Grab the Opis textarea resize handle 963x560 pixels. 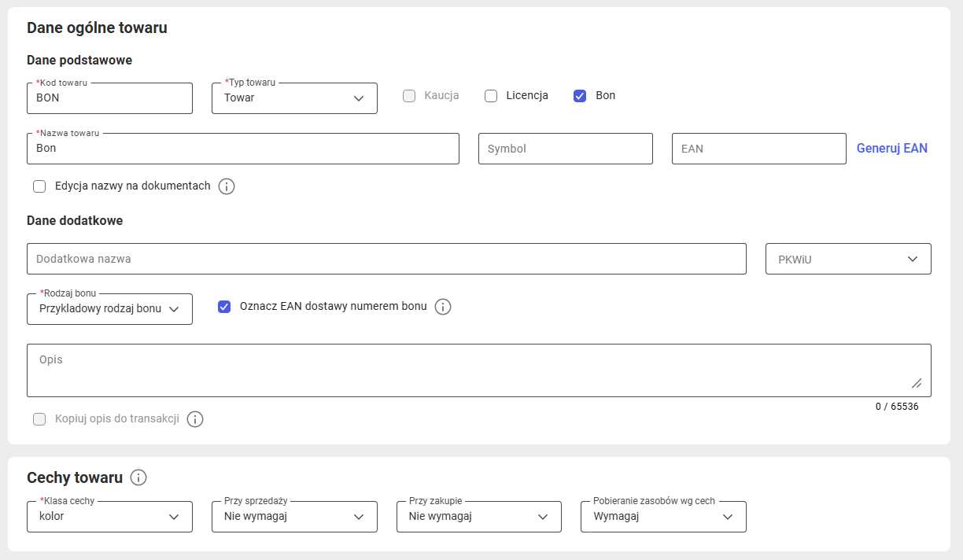(x=917, y=383)
